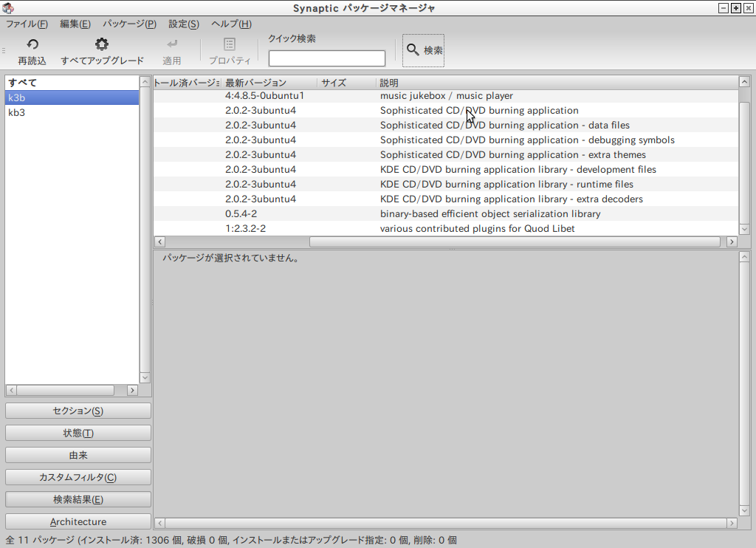This screenshot has height=548, width=756.
Task: Click the Status (状態) button
Action: click(78, 434)
